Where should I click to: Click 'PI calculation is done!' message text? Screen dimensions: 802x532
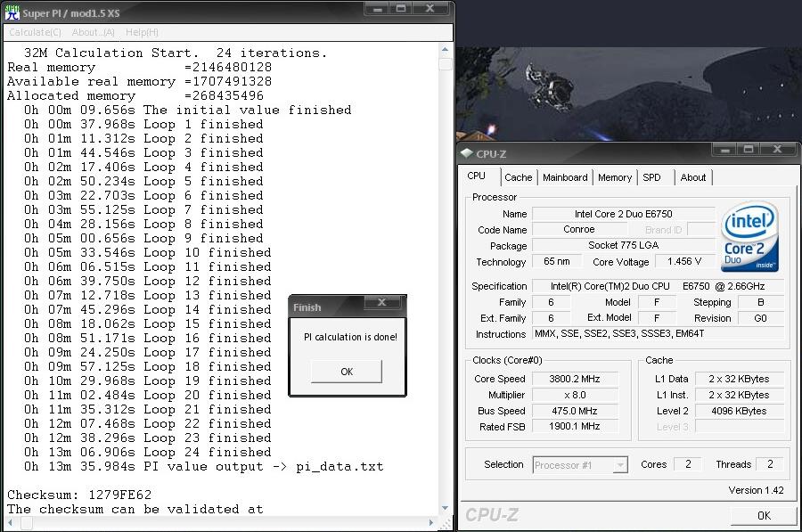[350, 337]
